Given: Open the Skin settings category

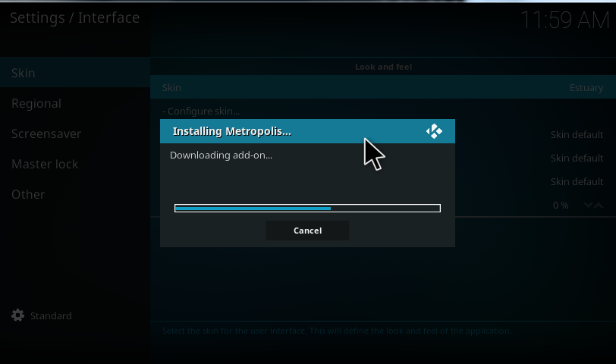Looking at the screenshot, I should point(74,73).
